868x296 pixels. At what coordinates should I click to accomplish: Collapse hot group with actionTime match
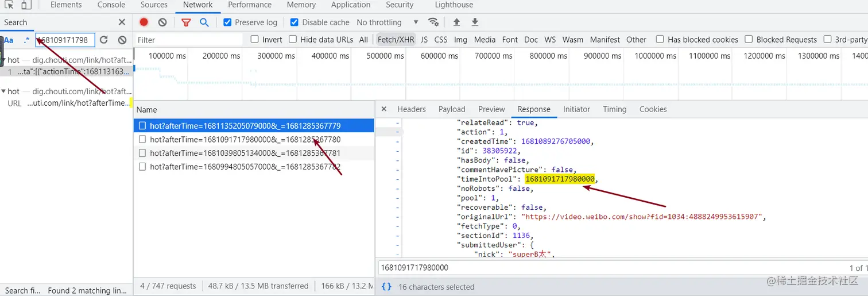pyautogui.click(x=5, y=60)
